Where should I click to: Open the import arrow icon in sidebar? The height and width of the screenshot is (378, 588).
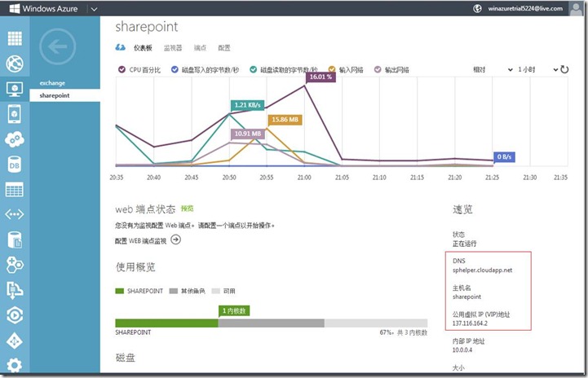pyautogui.click(x=14, y=290)
